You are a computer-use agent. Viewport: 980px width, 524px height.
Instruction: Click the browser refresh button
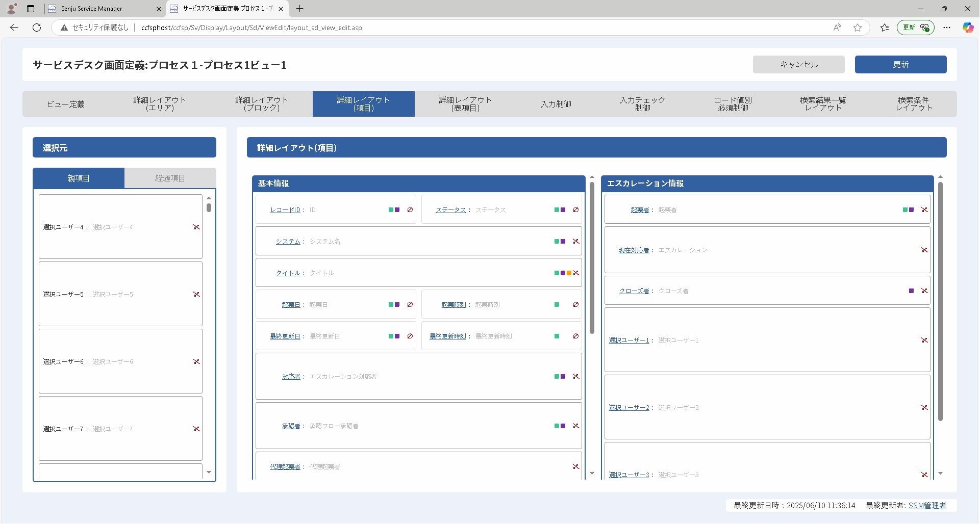[37, 28]
